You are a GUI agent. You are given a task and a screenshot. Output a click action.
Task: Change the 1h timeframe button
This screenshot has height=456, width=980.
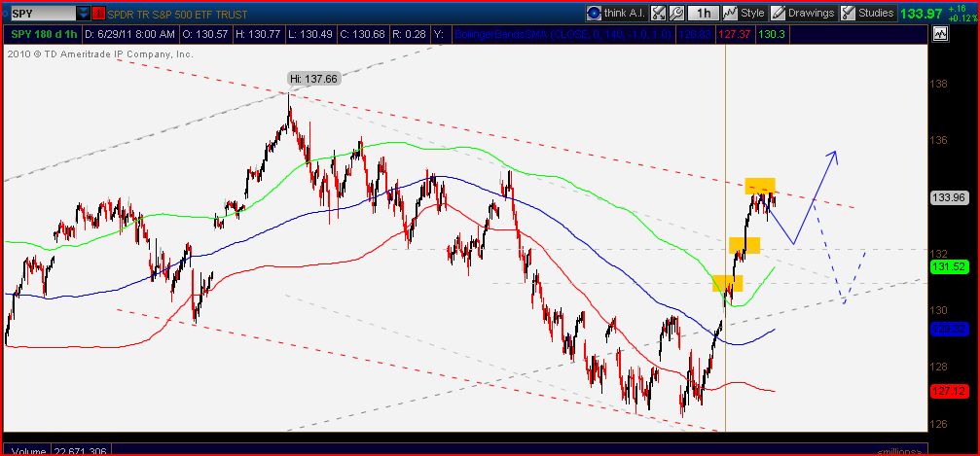pos(703,13)
